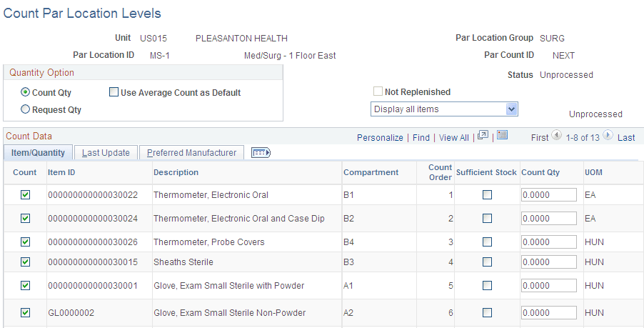Download grid data to spreadsheet icon
The width and height of the screenshot is (644, 328).
pyautogui.click(x=502, y=135)
